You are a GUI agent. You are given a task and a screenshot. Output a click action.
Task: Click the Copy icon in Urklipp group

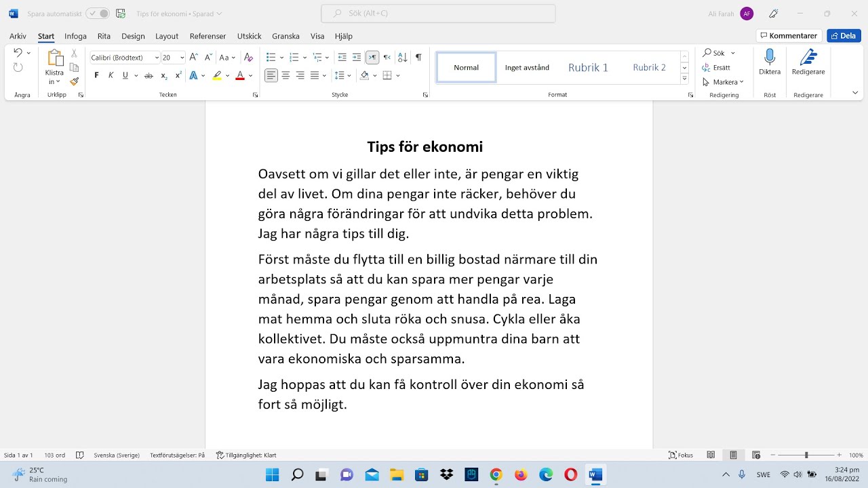(75, 67)
